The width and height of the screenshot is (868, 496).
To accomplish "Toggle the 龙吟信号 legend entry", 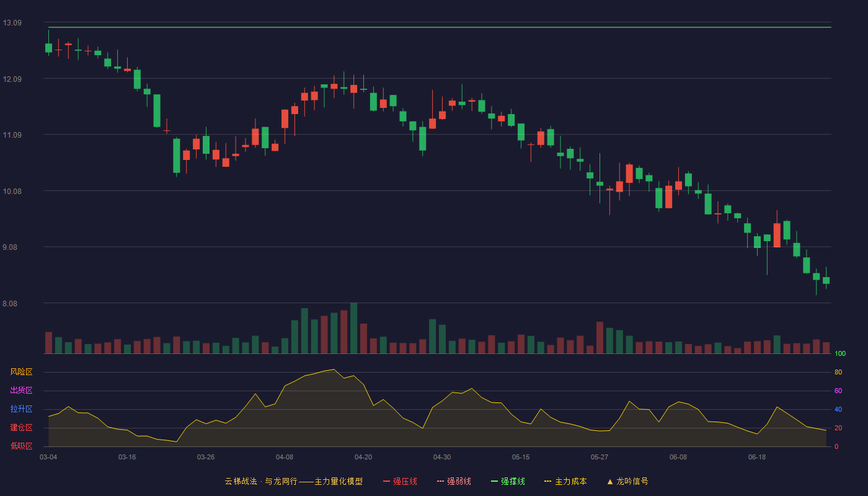I will [627, 481].
